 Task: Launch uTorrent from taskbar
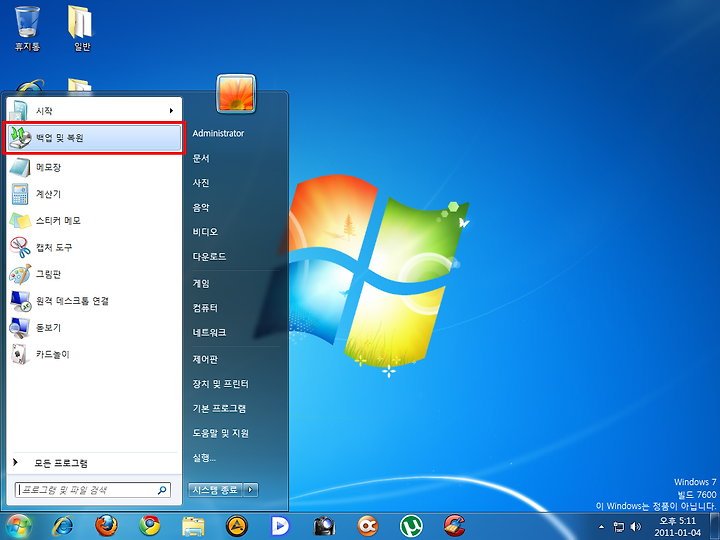411,526
